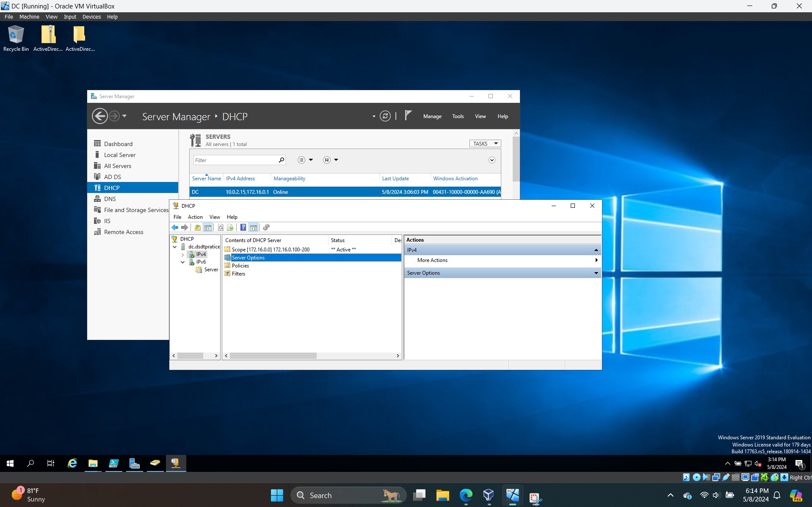Screen dimensions: 812x507
Task: Open the Devices menu in VirtualBox
Action: [91, 17]
